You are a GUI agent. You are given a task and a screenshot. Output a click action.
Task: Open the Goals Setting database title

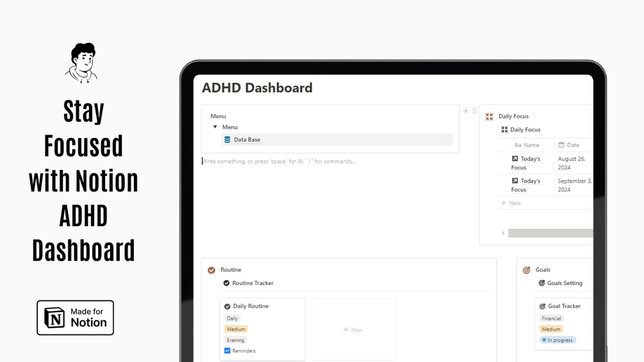565,283
